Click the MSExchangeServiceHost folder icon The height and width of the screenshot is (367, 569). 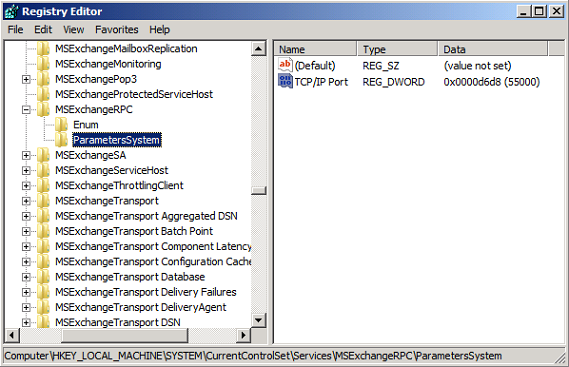43,171
